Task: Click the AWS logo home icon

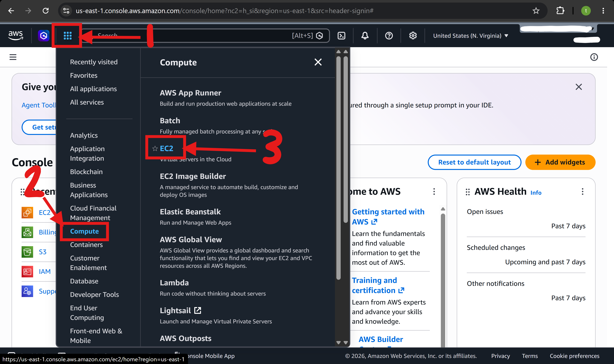Action: tap(16, 36)
